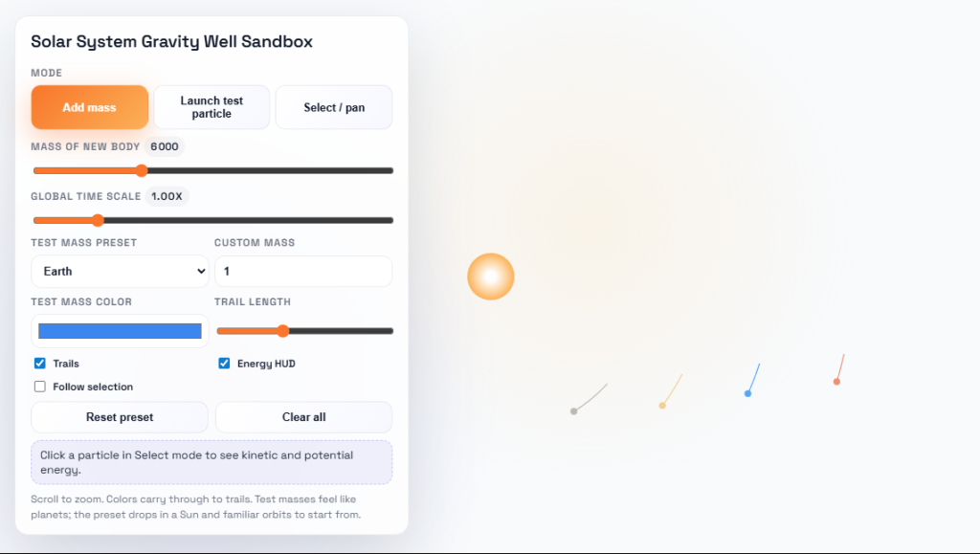Open the blue test mass color swatch
This screenshot has height=554, width=980.
click(120, 331)
